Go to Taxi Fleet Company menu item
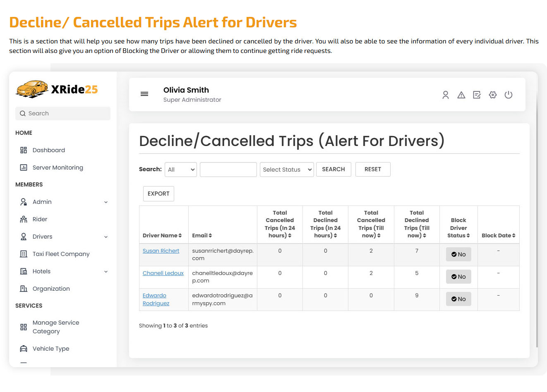The width and height of the screenshot is (547, 392). point(61,254)
